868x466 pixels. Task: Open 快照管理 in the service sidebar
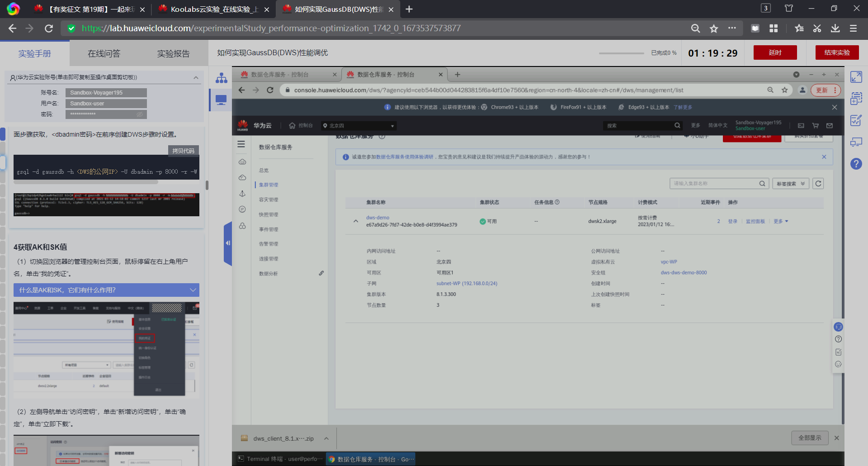coord(269,215)
